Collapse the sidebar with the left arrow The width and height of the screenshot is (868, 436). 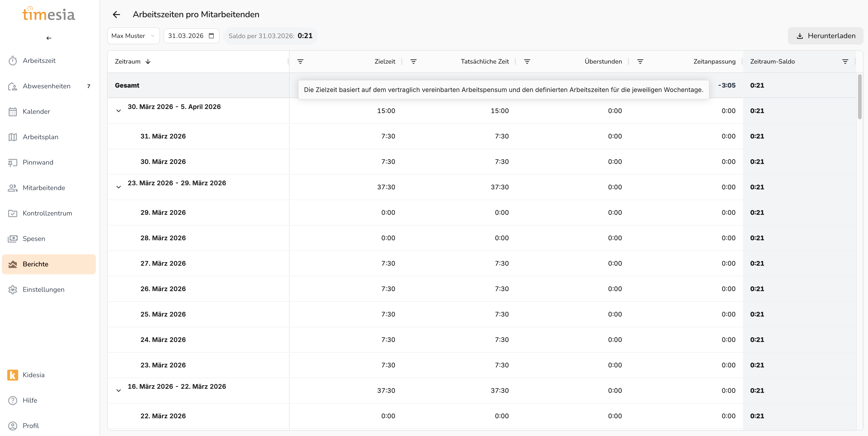click(49, 38)
